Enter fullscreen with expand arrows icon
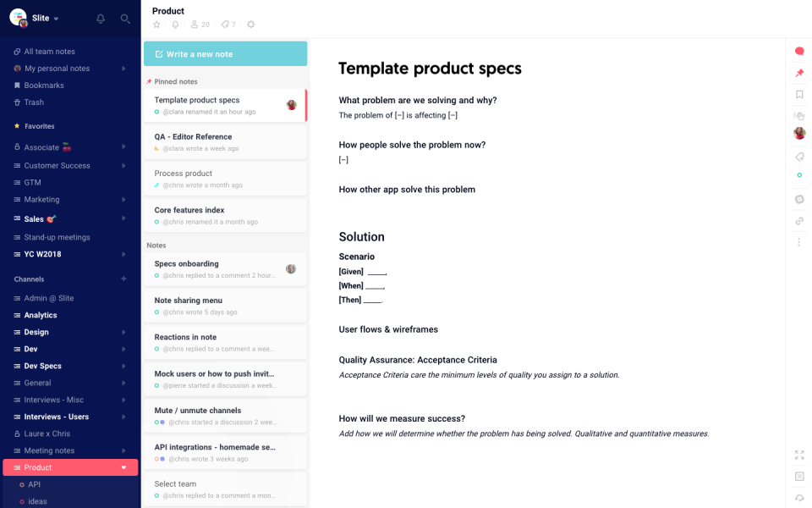Screen dimensions: 812x508 pyautogui.click(x=799, y=455)
